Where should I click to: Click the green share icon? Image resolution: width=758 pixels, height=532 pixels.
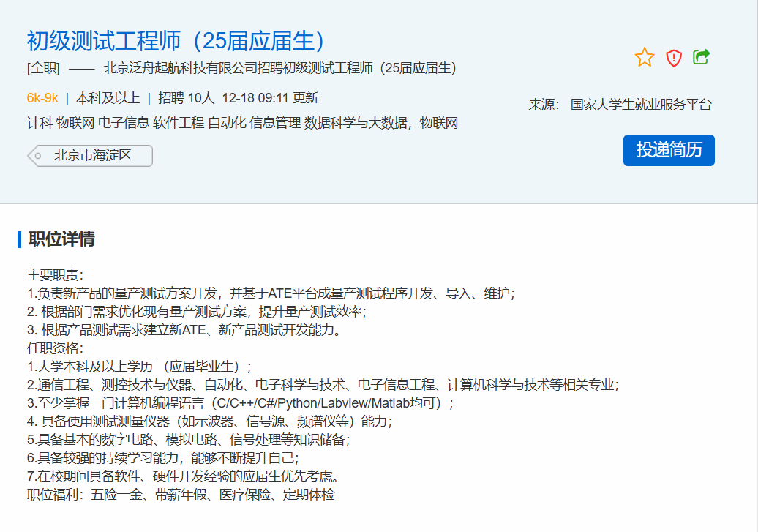pyautogui.click(x=701, y=57)
